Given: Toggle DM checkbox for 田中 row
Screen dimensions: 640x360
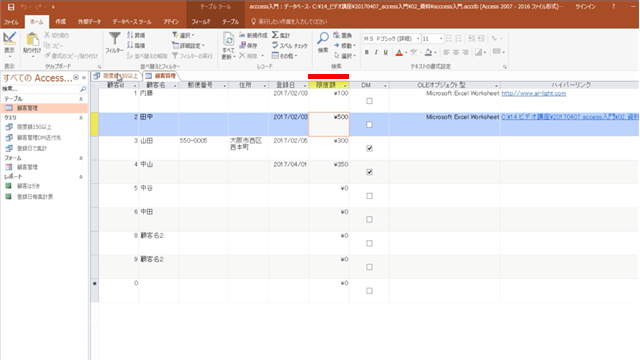Looking at the screenshot, I should [369, 124].
